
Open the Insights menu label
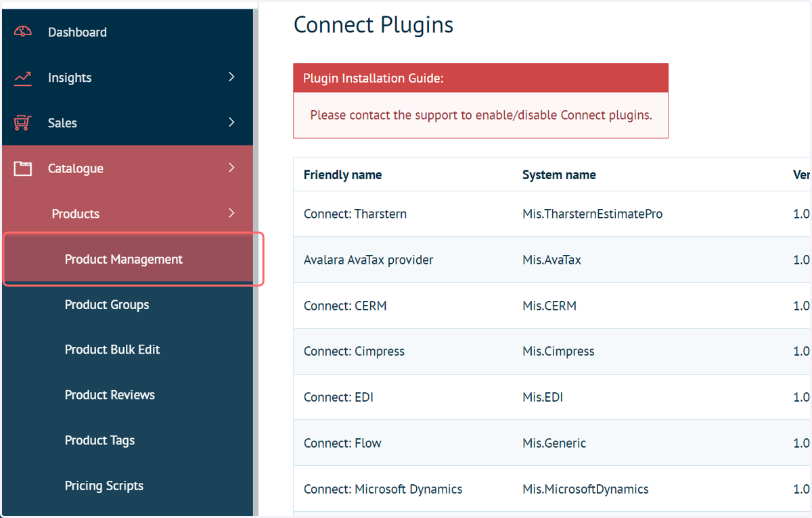click(70, 78)
